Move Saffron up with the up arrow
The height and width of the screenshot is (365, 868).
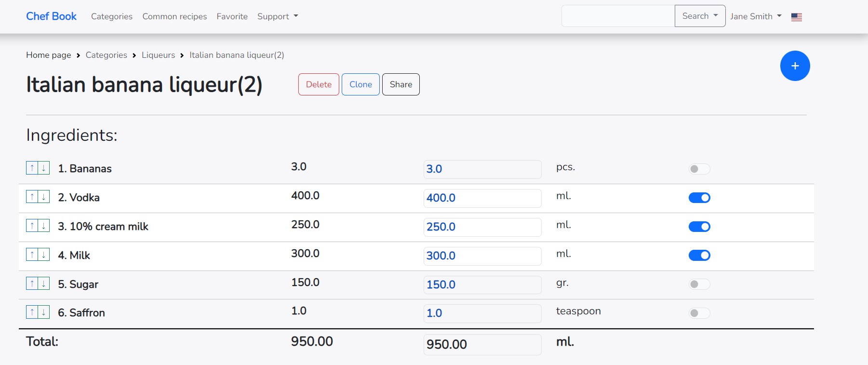pyautogui.click(x=32, y=312)
